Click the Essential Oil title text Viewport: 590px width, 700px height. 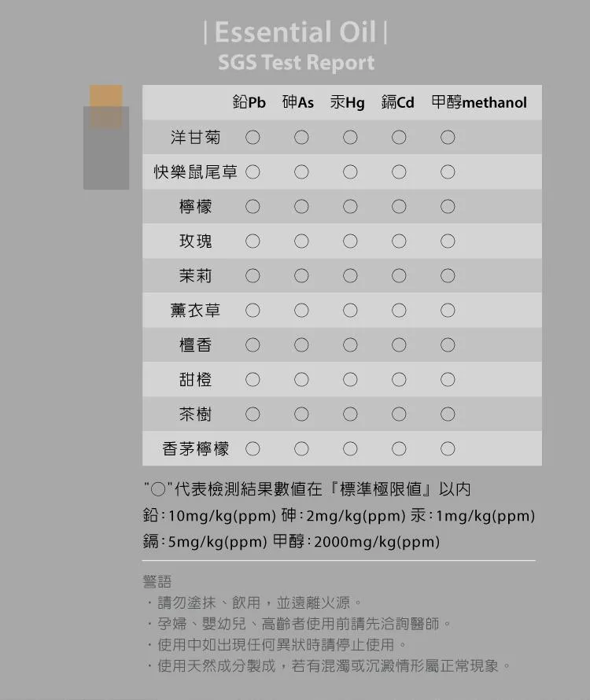click(x=295, y=33)
